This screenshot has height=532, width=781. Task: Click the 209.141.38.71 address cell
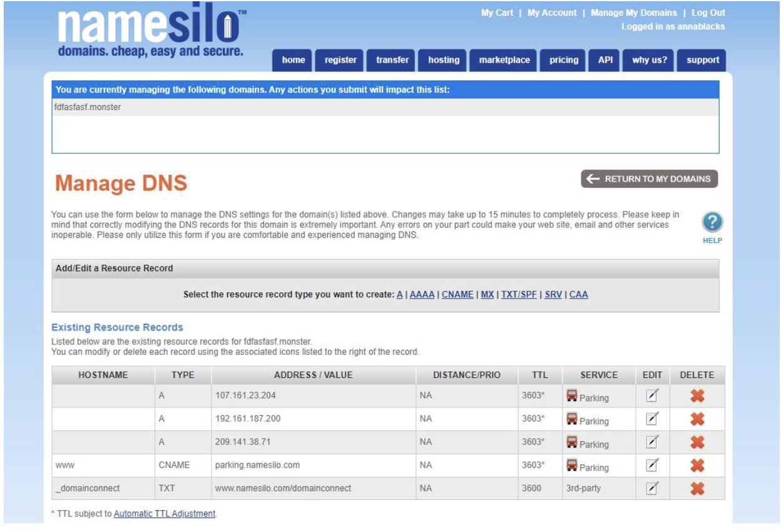[314, 442]
